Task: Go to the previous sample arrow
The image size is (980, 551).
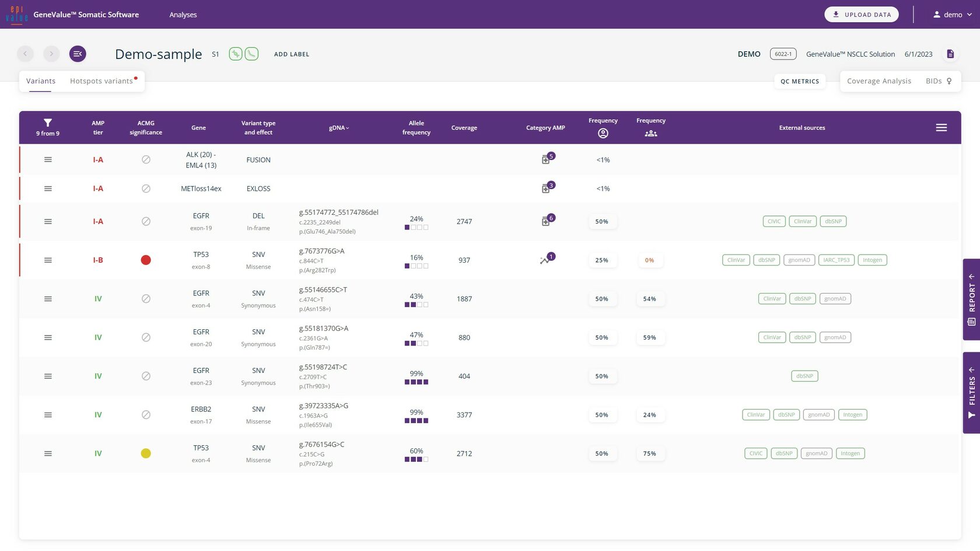Action: pos(25,54)
